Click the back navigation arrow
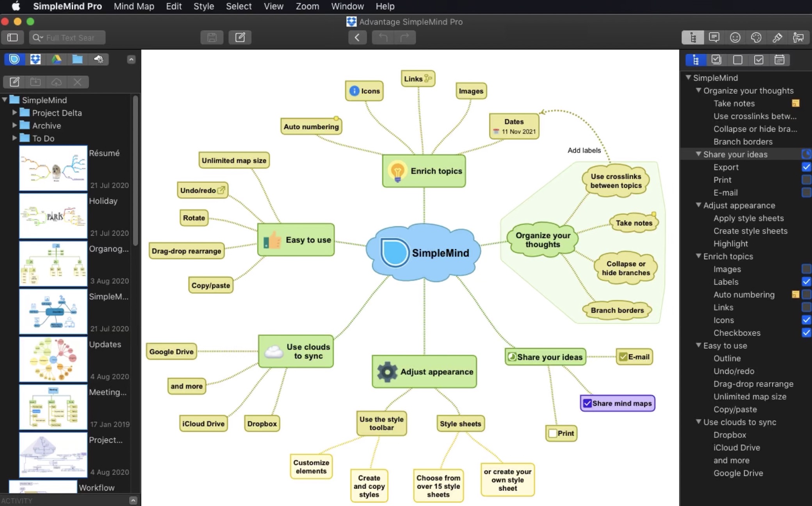Screen dimensions: 812x506 point(357,37)
